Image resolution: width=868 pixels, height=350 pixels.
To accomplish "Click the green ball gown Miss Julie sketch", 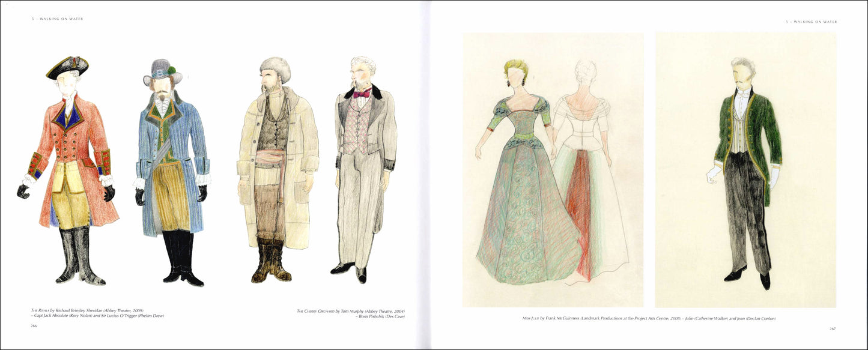I will 521,180.
